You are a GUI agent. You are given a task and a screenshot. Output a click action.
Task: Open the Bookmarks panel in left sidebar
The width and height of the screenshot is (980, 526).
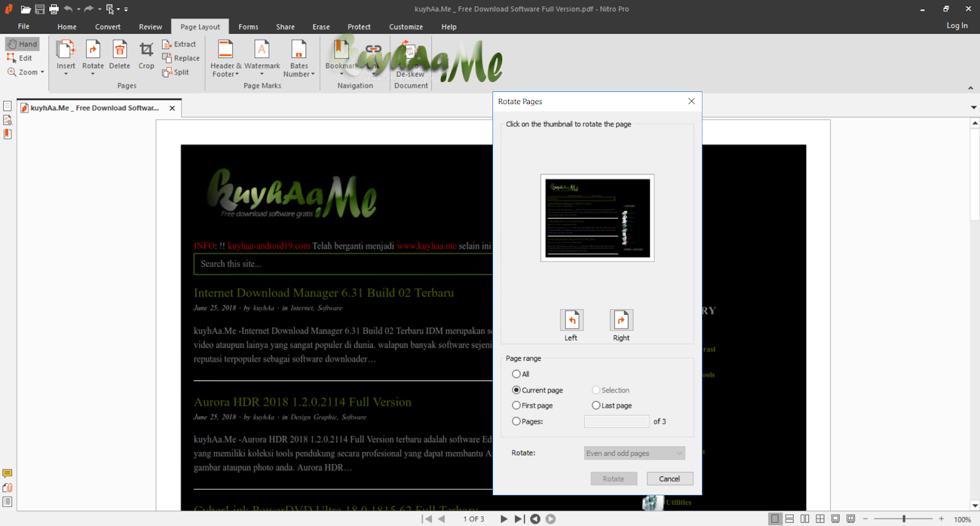tap(7, 134)
